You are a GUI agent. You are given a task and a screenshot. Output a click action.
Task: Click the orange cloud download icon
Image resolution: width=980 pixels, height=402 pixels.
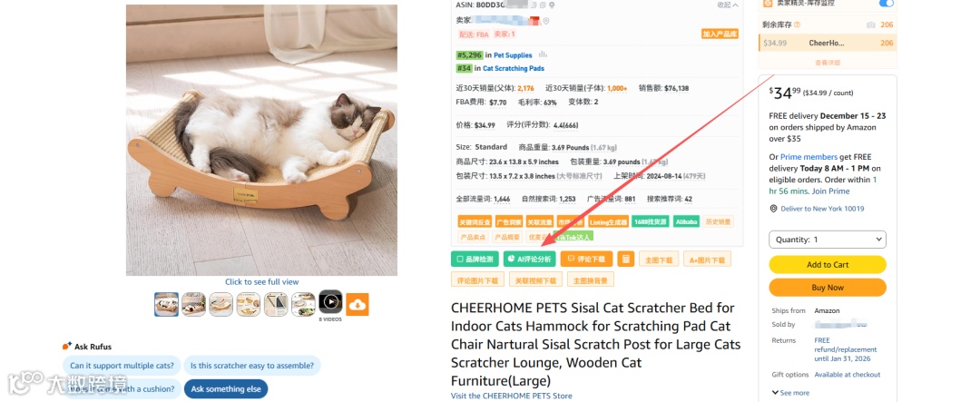(358, 305)
